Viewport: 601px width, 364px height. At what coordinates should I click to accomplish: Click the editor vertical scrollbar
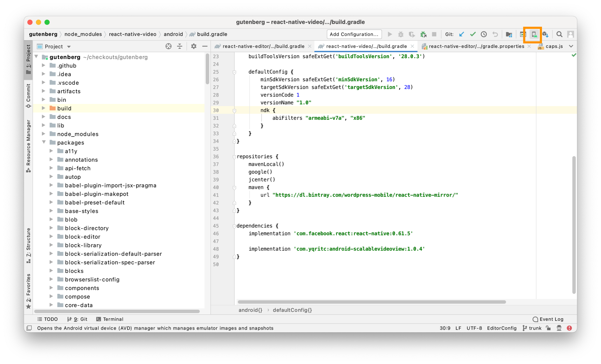574,225
